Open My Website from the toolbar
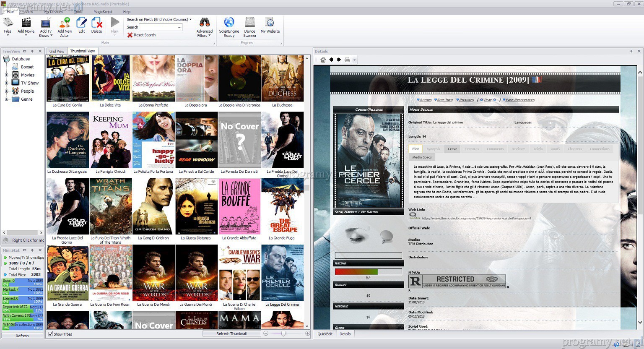Screen dimensions: 644x349 coord(270,23)
